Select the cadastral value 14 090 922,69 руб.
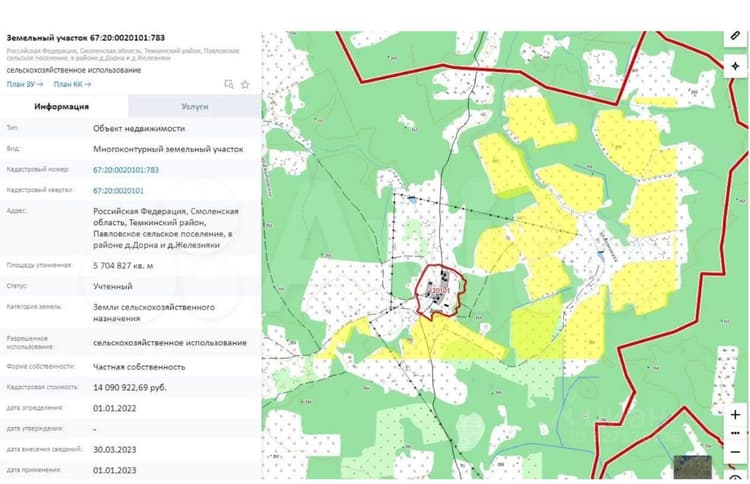This screenshot has width=750, height=484. [130, 387]
